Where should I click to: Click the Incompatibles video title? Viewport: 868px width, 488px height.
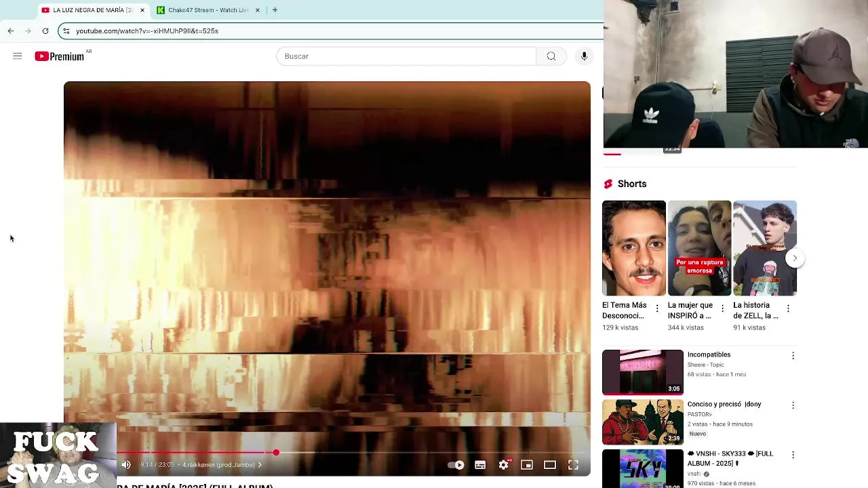(709, 354)
